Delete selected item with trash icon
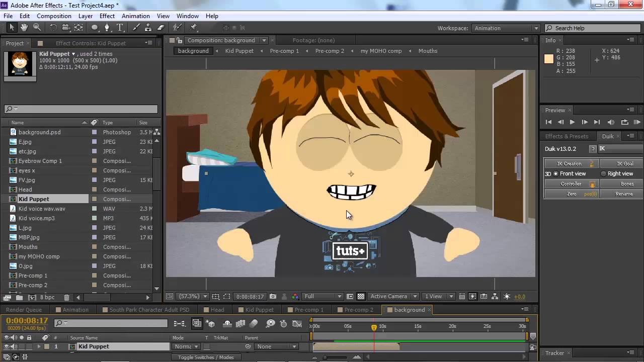644x362 pixels. coord(67,298)
